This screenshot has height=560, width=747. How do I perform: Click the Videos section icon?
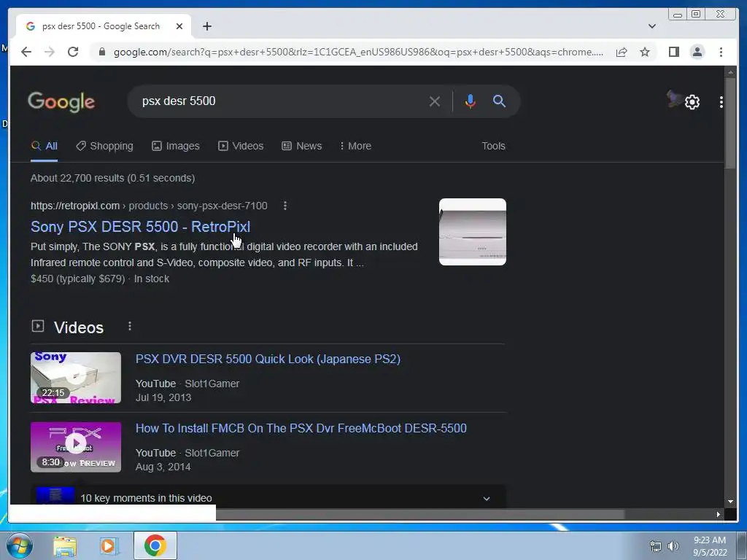point(38,326)
